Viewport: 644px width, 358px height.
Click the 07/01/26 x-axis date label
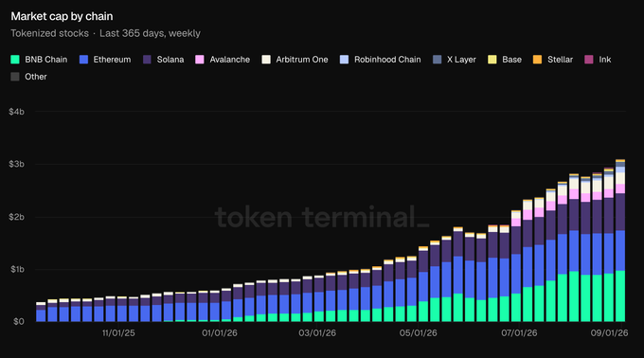(x=519, y=333)
